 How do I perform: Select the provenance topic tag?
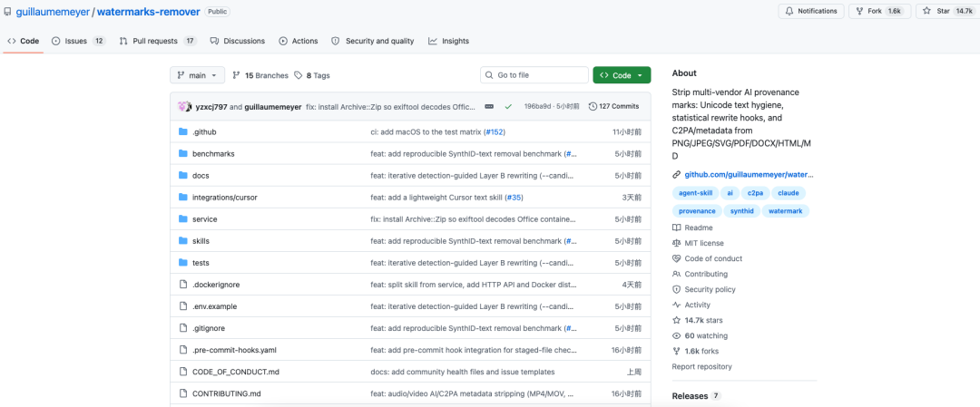coord(697,211)
